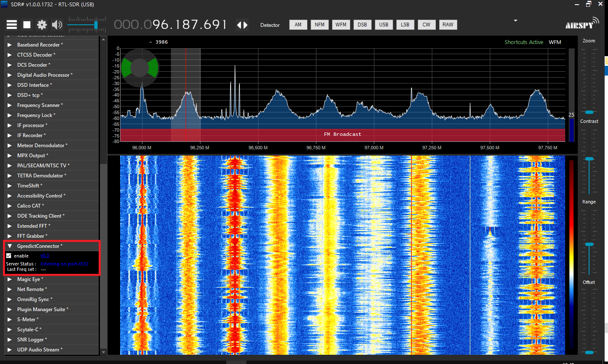
Task: Click the 'listening on port 4532' status text
Action: click(64, 264)
